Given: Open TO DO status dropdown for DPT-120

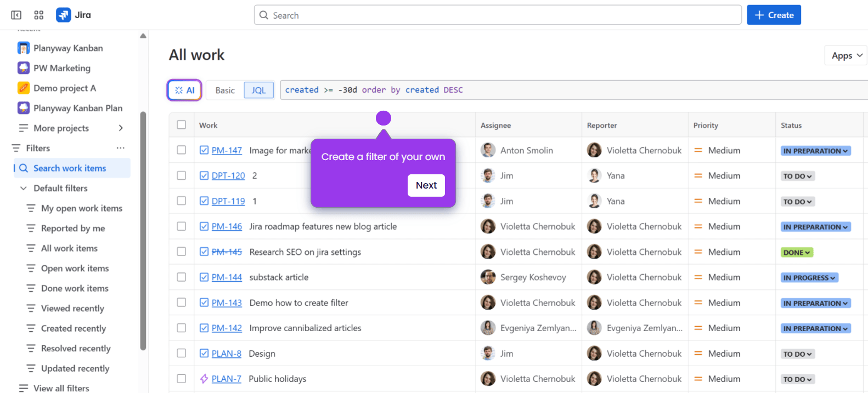Looking at the screenshot, I should pos(797,176).
